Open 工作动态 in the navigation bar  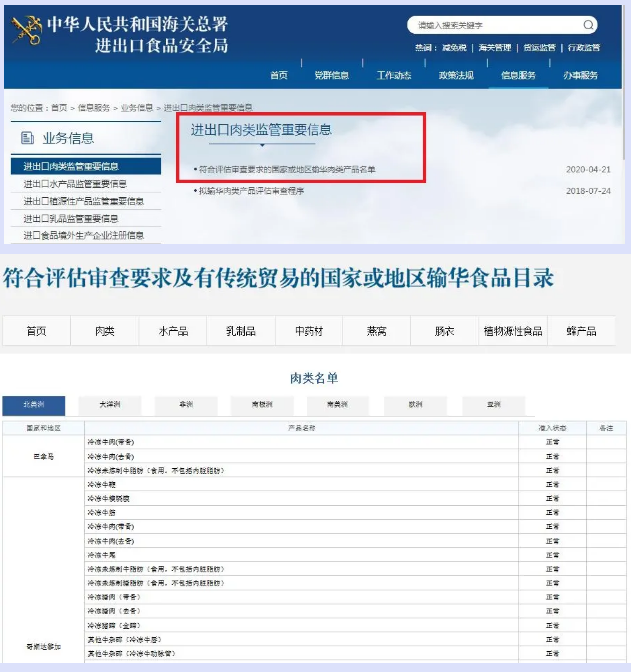pos(394,75)
